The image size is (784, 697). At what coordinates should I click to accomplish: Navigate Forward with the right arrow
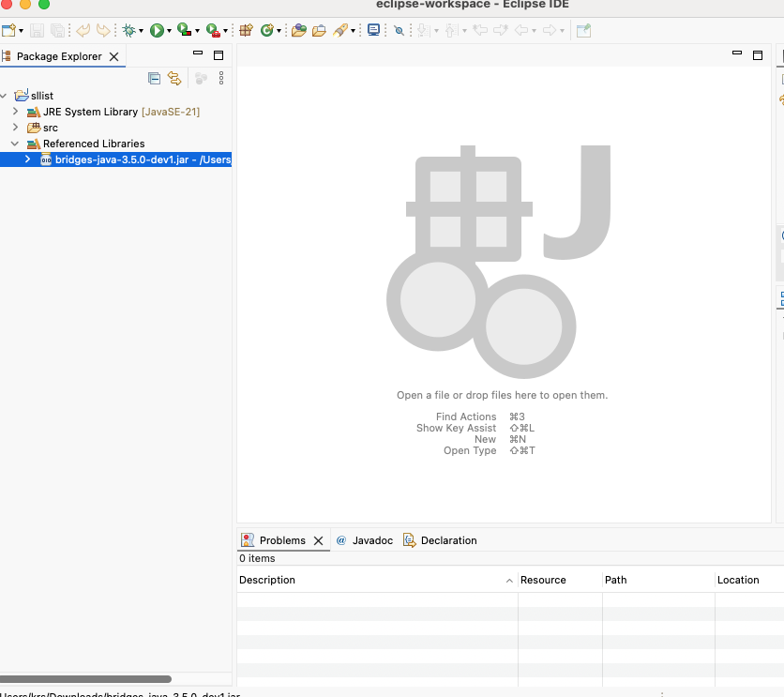(x=550, y=31)
